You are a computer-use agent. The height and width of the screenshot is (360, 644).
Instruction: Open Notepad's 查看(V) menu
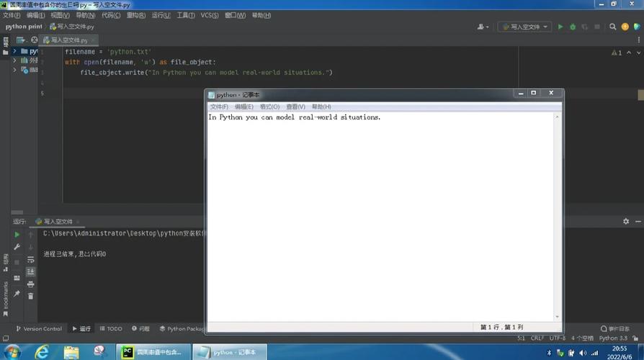(x=295, y=107)
